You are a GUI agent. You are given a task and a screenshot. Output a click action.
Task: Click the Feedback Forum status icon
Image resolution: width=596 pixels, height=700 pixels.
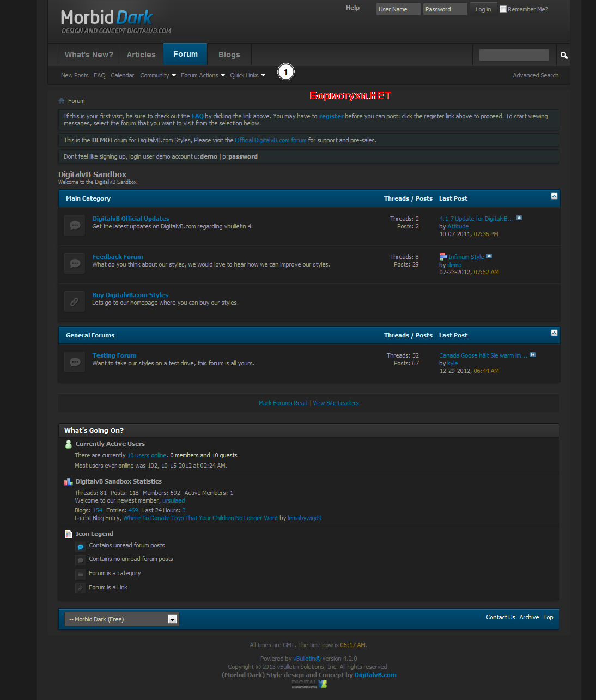75,263
